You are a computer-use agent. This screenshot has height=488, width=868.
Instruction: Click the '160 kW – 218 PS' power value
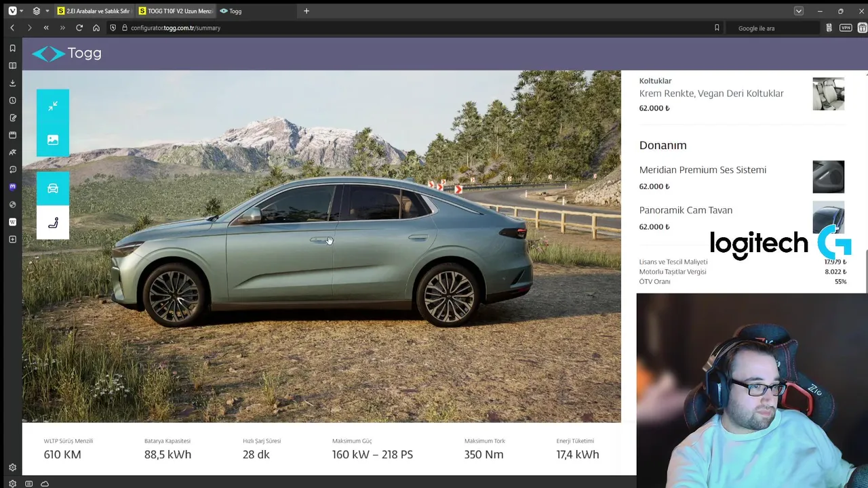pos(372,455)
